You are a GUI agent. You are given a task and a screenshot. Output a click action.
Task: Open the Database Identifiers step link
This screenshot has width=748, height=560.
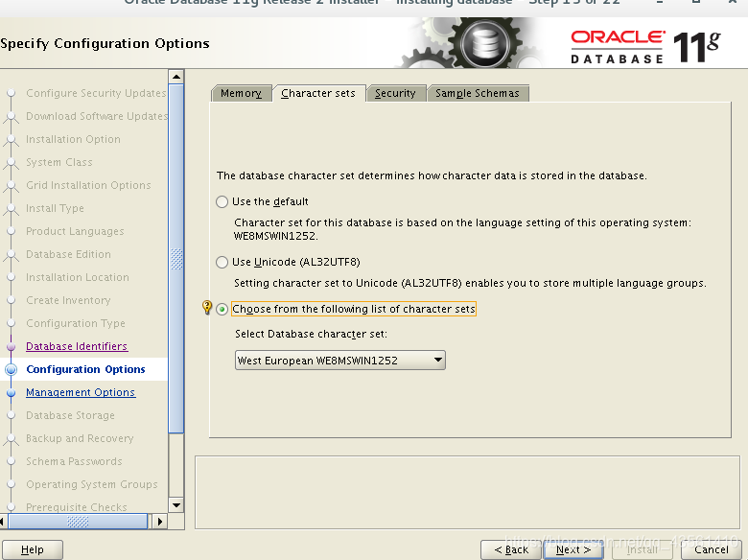point(77,346)
